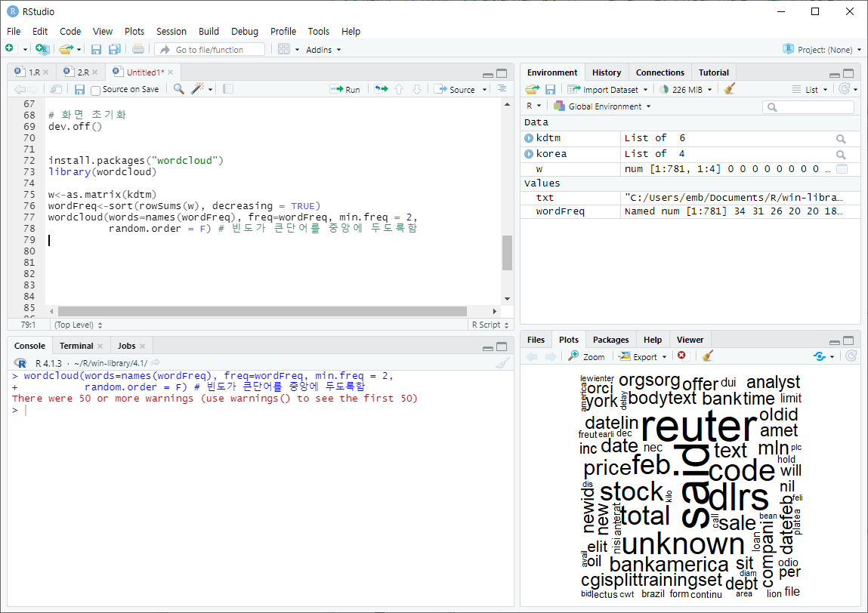Switch to the Files tab
Screen dimensions: 868x613
click(x=536, y=340)
